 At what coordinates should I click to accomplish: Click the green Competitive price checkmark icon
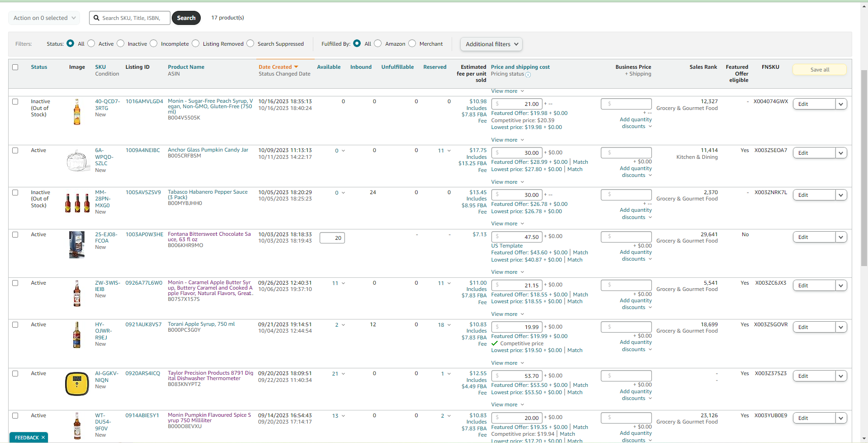point(495,343)
